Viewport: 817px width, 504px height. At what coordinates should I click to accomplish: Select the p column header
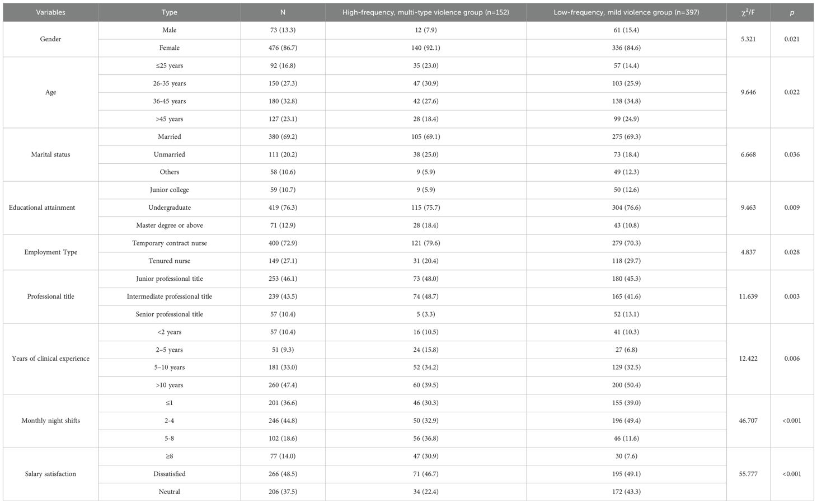[792, 12]
